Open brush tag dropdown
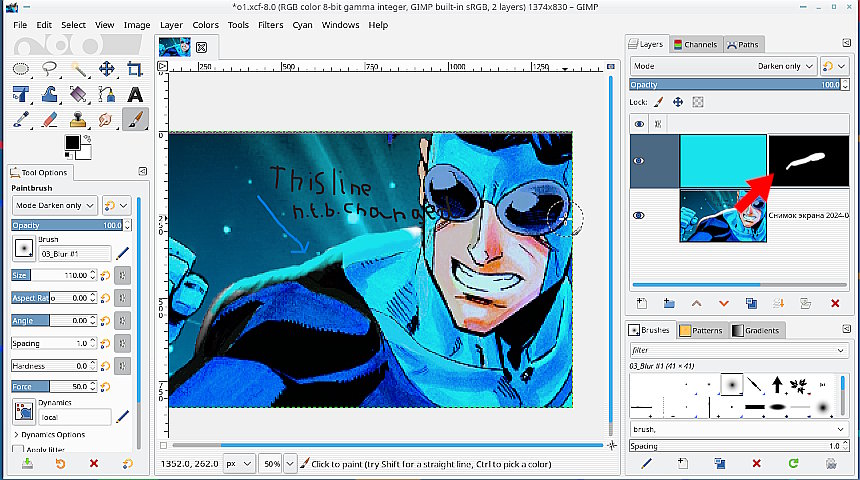Screen dimensions: 860x480 (840, 429)
